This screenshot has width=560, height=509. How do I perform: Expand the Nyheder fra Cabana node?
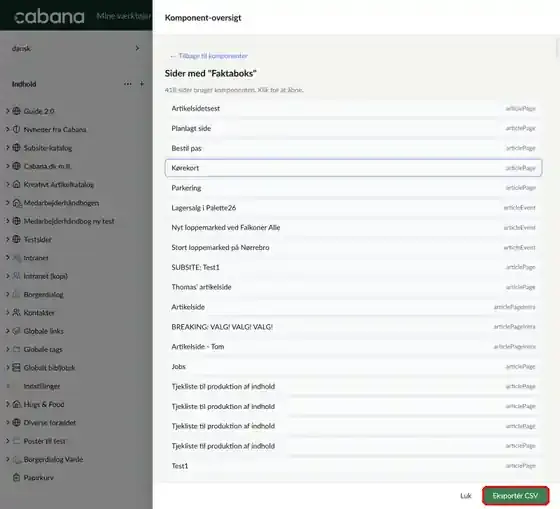pyautogui.click(x=7, y=129)
